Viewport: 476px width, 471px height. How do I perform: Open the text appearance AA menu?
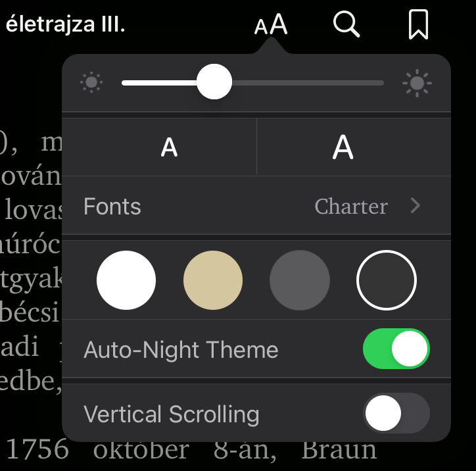coord(271,26)
